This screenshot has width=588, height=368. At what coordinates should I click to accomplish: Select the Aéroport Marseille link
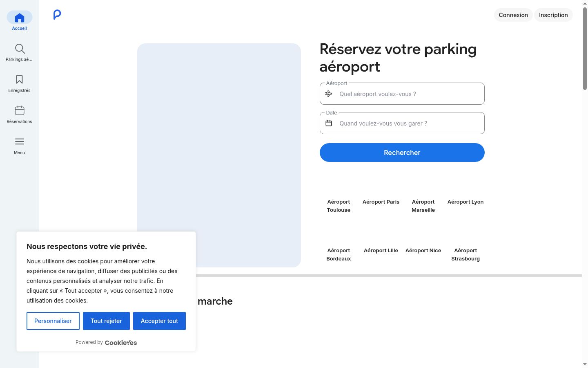coord(423,206)
